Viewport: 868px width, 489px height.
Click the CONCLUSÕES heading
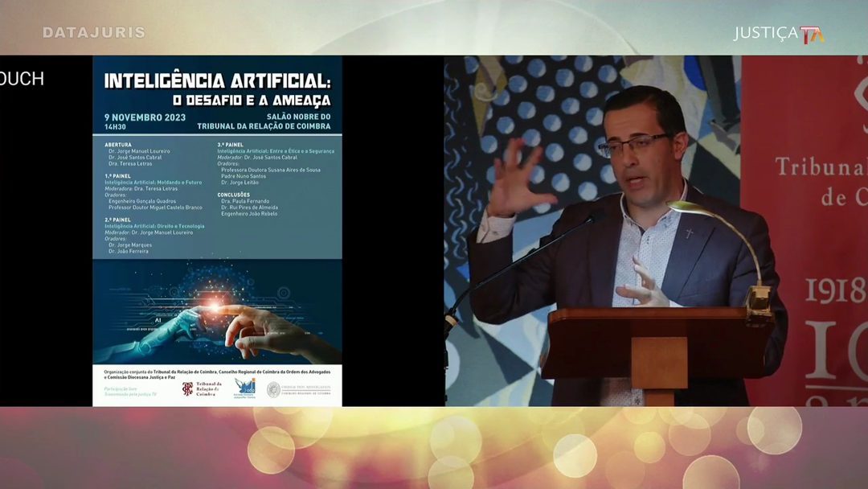click(x=233, y=195)
